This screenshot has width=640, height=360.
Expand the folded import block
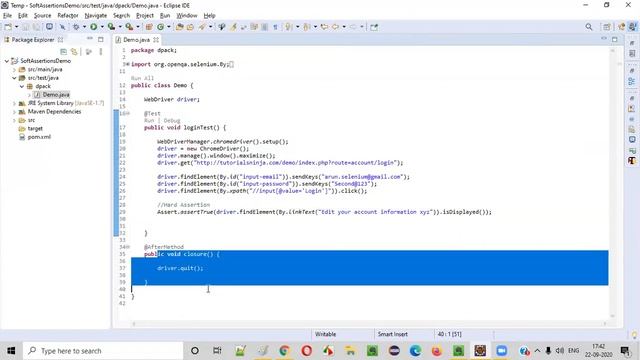point(127,64)
